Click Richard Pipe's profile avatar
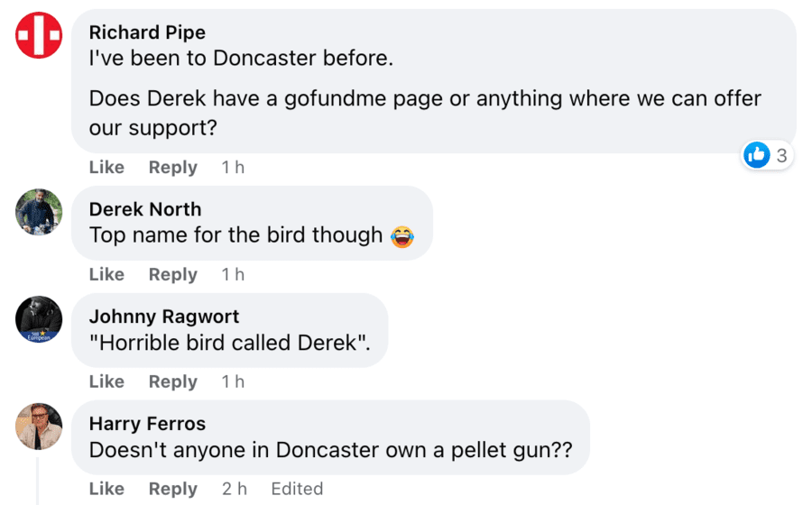 point(39,36)
